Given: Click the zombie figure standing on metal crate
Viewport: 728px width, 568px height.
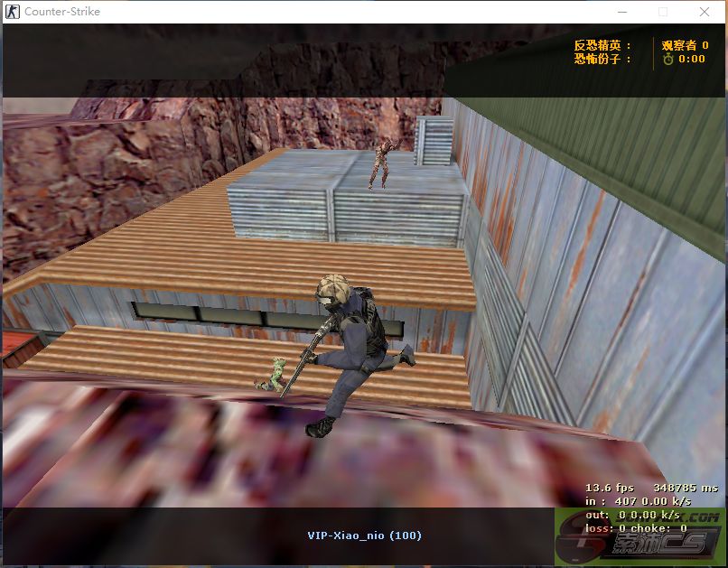Looking at the screenshot, I should point(384,163).
